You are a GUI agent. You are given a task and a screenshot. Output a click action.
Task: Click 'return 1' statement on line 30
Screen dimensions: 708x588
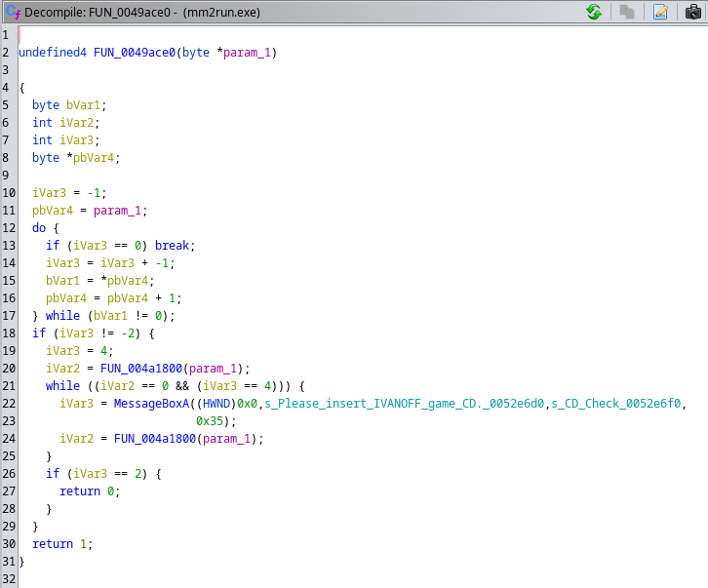click(62, 544)
